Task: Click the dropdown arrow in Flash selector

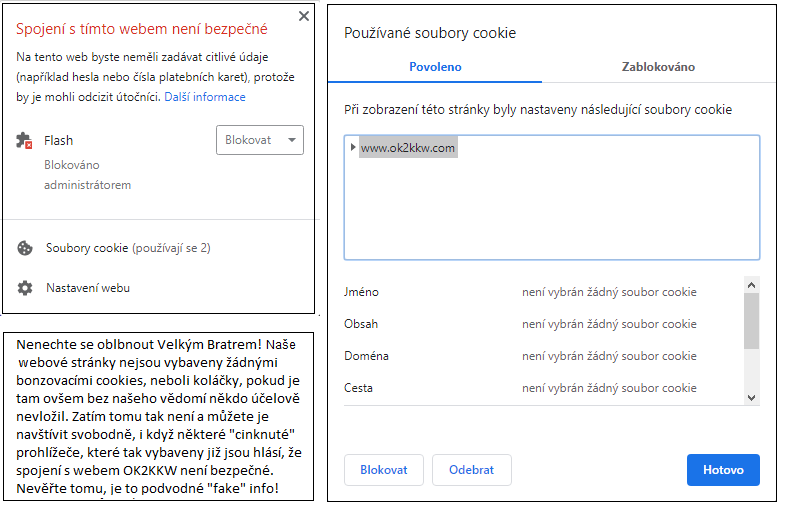Action: (292, 140)
